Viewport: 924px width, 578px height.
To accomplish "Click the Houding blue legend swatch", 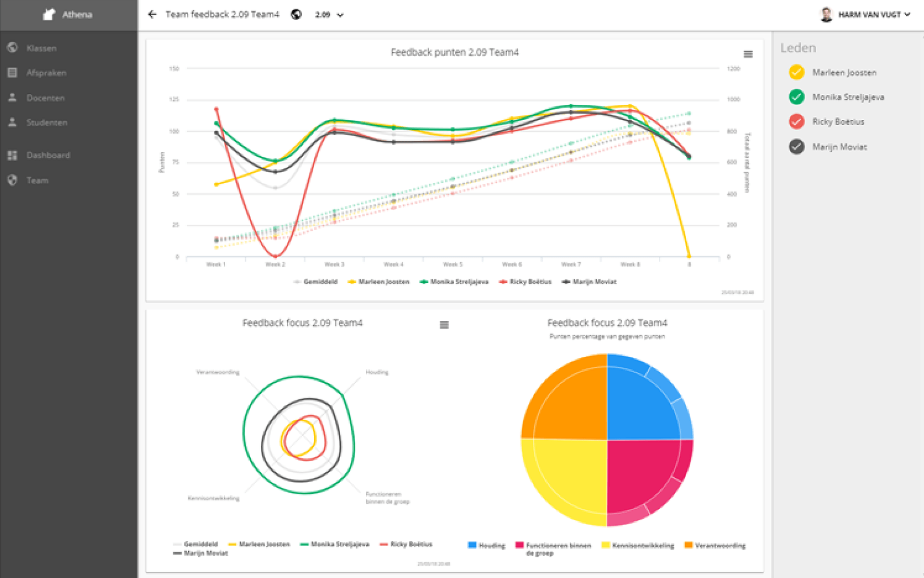I will coord(472,545).
